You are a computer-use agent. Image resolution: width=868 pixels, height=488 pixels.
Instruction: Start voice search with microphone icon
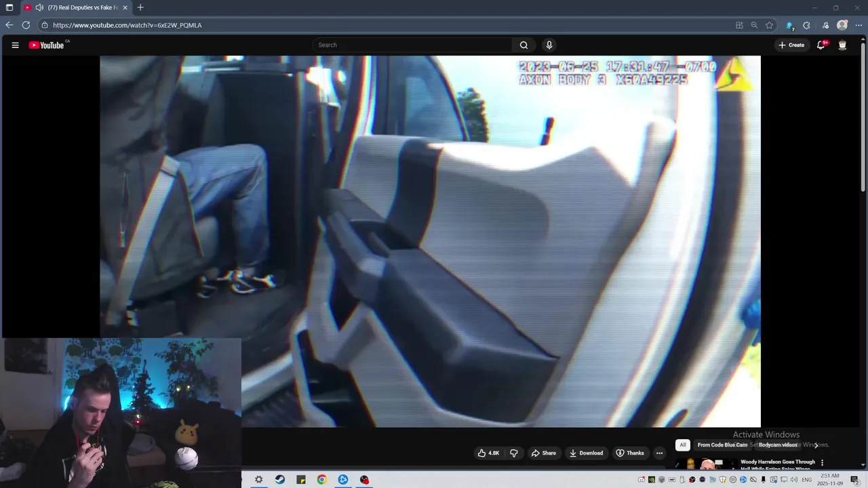point(549,45)
